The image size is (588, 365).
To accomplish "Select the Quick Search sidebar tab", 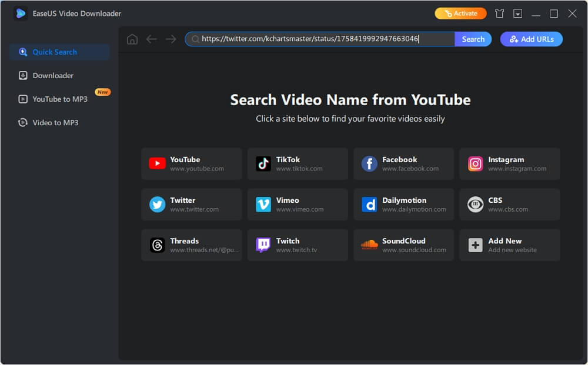I will pyautogui.click(x=59, y=52).
